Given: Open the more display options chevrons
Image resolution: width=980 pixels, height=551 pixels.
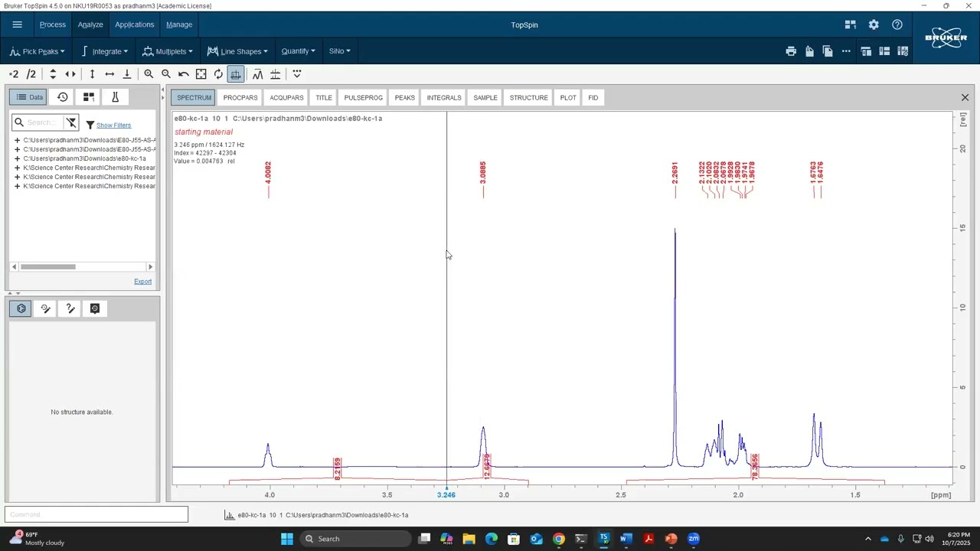Looking at the screenshot, I should click(x=297, y=74).
